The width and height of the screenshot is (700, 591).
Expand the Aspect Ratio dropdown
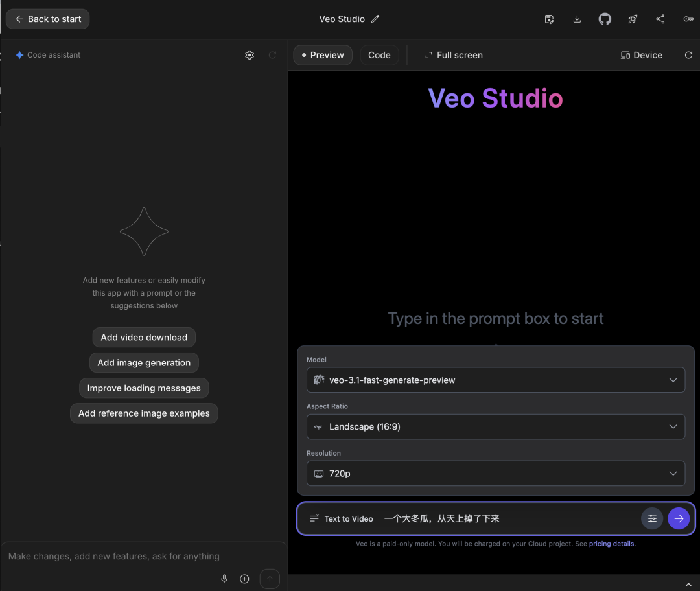point(496,426)
